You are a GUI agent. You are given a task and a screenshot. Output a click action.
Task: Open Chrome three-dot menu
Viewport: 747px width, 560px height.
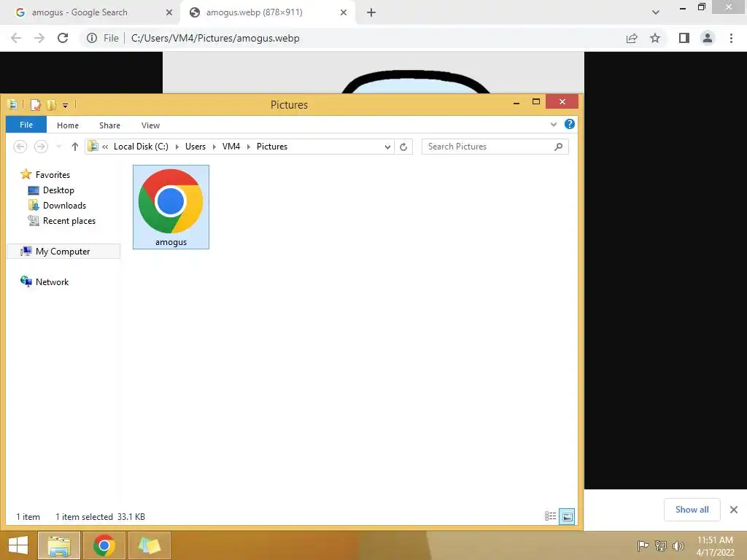(x=731, y=38)
